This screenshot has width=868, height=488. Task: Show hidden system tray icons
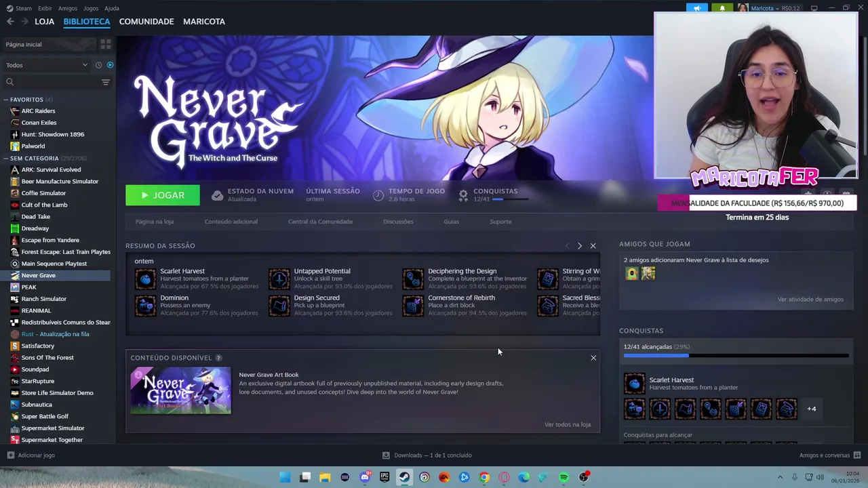tap(780, 477)
